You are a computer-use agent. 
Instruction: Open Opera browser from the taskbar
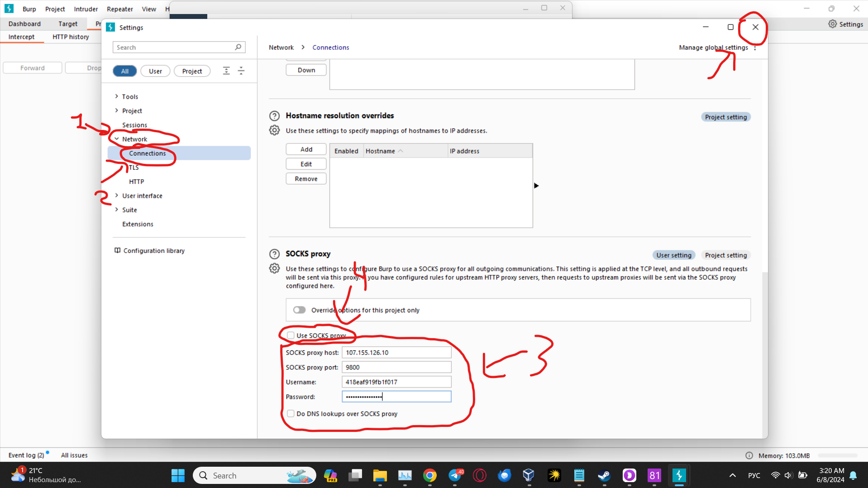coord(480,475)
